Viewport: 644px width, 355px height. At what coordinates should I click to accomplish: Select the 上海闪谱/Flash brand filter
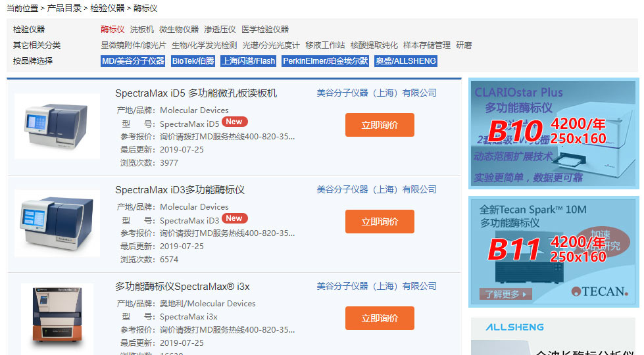[248, 61]
